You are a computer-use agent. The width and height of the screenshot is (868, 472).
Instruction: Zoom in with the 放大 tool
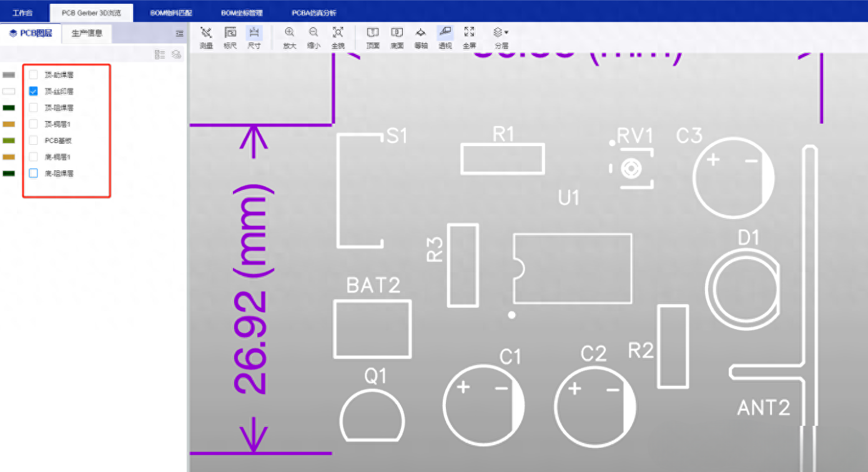[290, 37]
